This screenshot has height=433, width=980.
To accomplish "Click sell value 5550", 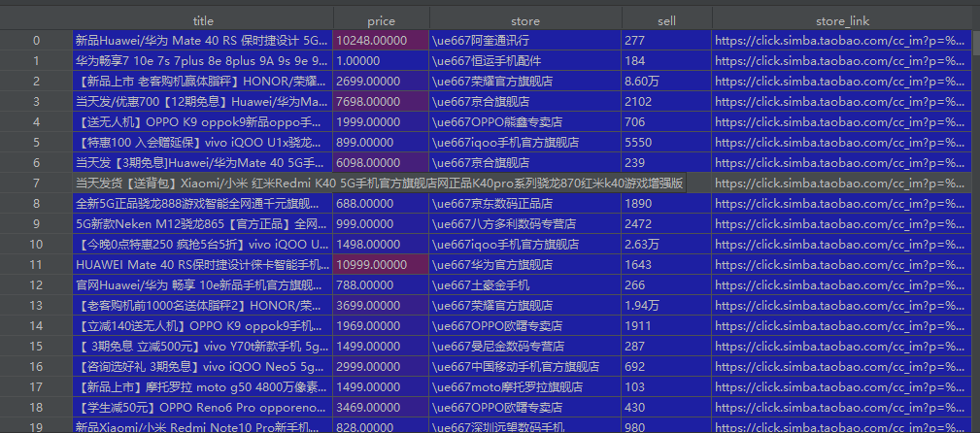I will [x=667, y=143].
